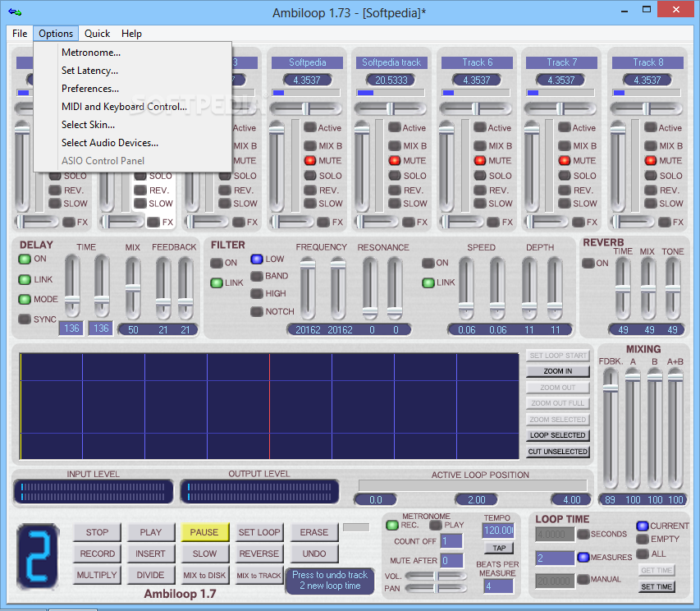Select the LOW filter type
Screen dimensions: 700x611
257,259
